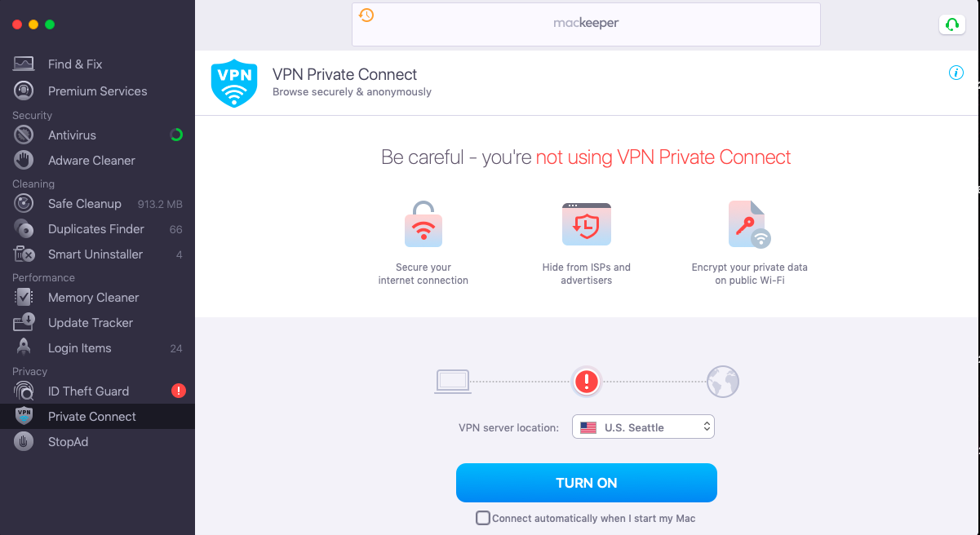Open Premium Services via its headset icon
Screen dimensions: 980x535
[x=24, y=91]
